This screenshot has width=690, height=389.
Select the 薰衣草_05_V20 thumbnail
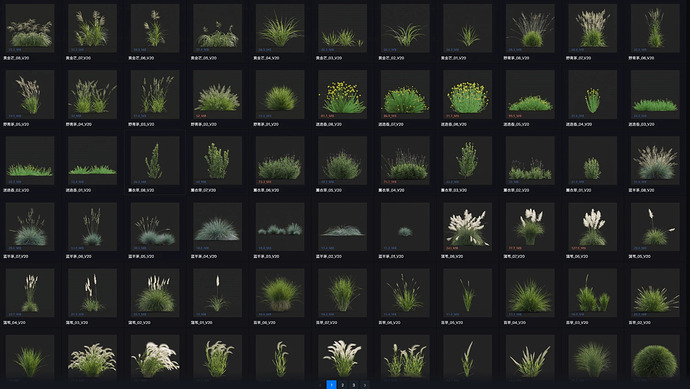[342, 160]
